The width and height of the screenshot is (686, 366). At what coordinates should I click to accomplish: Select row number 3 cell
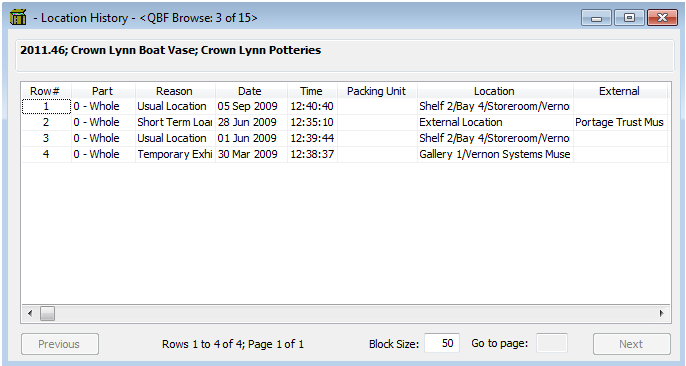click(x=46, y=138)
